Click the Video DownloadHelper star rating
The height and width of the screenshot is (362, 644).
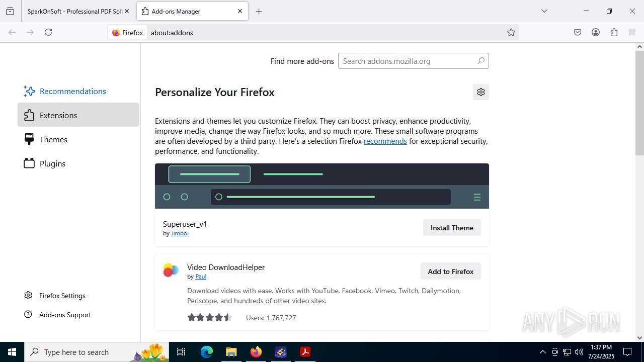tap(209, 318)
